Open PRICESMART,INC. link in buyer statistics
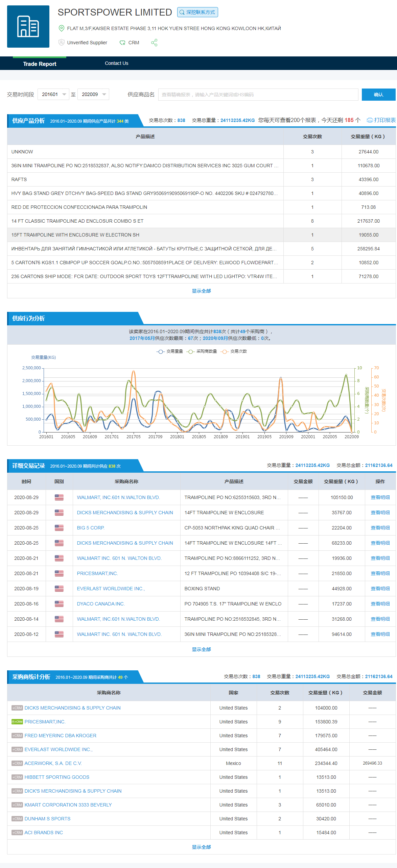Screen dimensions: 397x868 click(x=45, y=722)
